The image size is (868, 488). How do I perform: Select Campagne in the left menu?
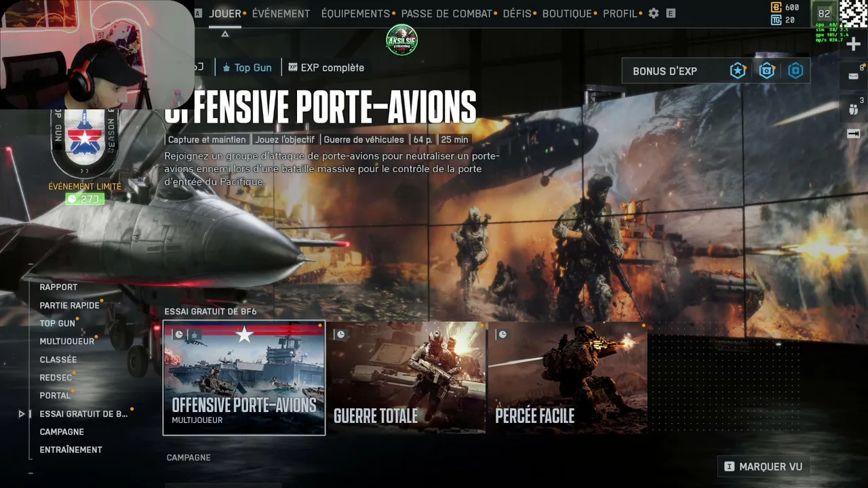pyautogui.click(x=62, y=432)
